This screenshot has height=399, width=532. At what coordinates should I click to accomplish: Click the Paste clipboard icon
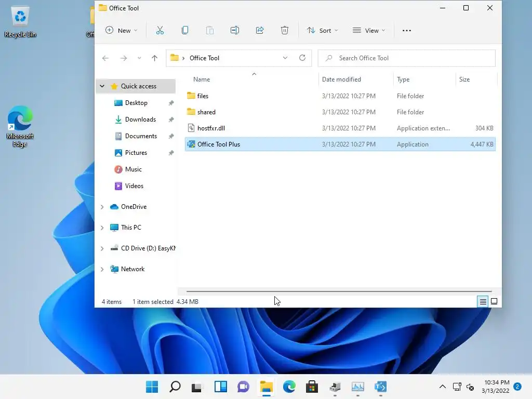point(210,31)
